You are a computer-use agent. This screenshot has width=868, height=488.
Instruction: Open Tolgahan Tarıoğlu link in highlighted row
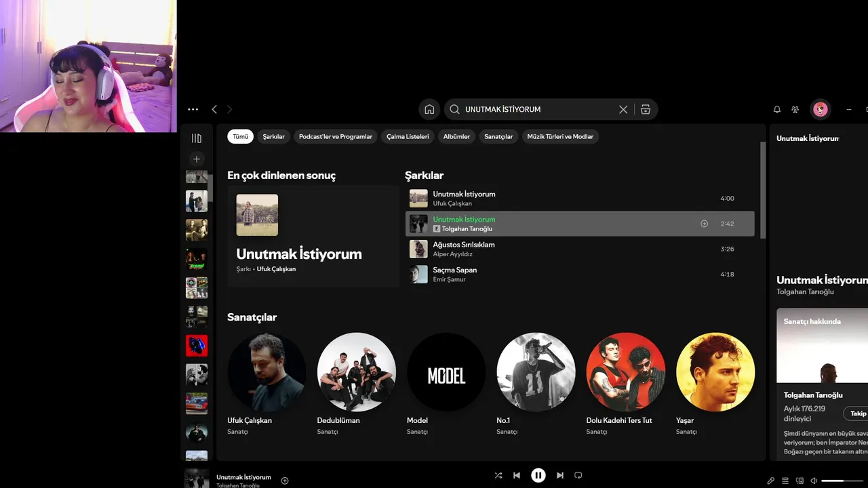[467, 229]
